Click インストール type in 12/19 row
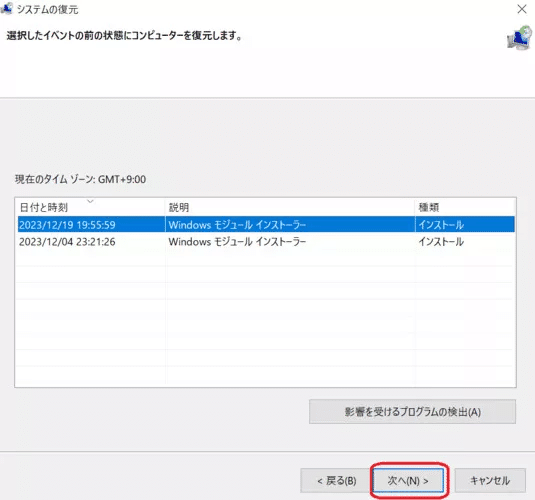This screenshot has height=500, width=535. coord(441,225)
